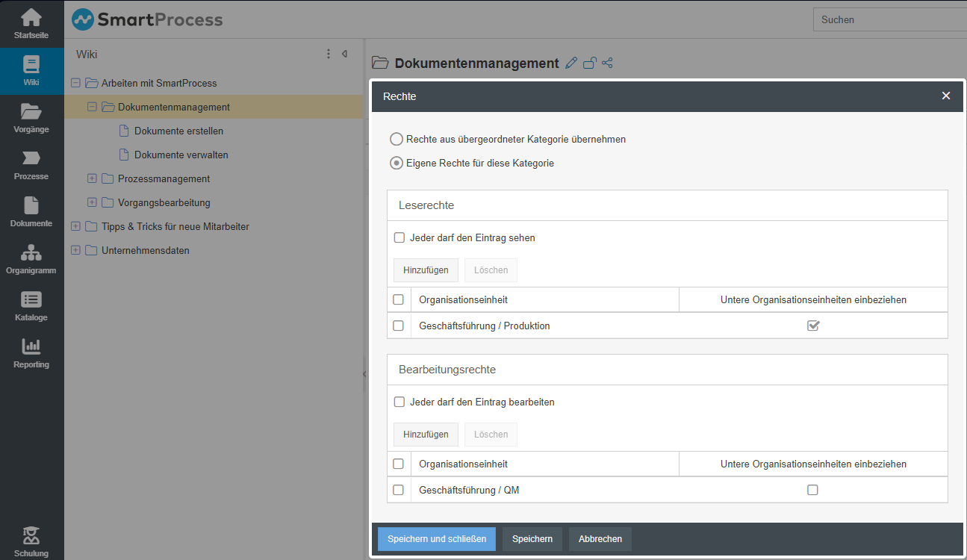Open the Reporting chart icon
Screen dimensions: 967x560
coord(31,353)
